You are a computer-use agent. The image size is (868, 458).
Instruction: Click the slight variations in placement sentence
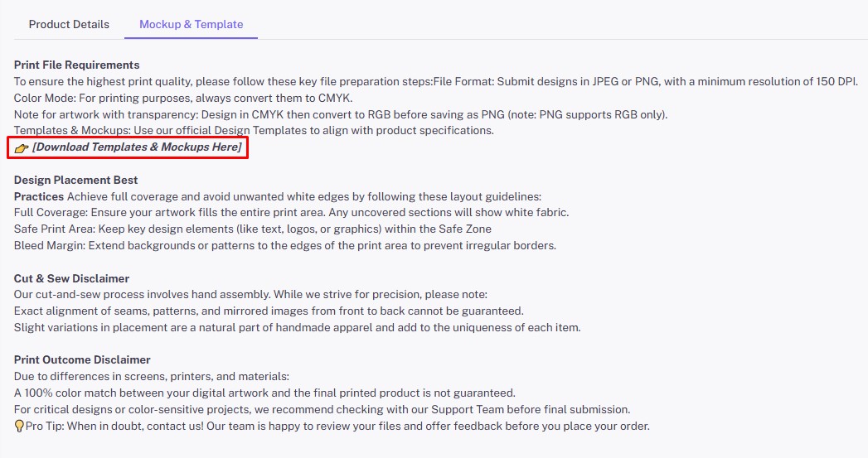pos(298,328)
